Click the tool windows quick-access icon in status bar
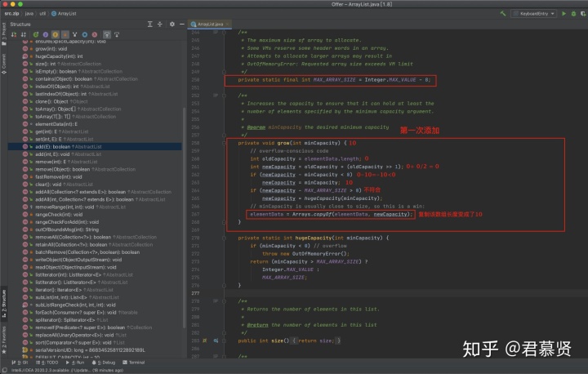588x374 pixels. [x=5, y=370]
